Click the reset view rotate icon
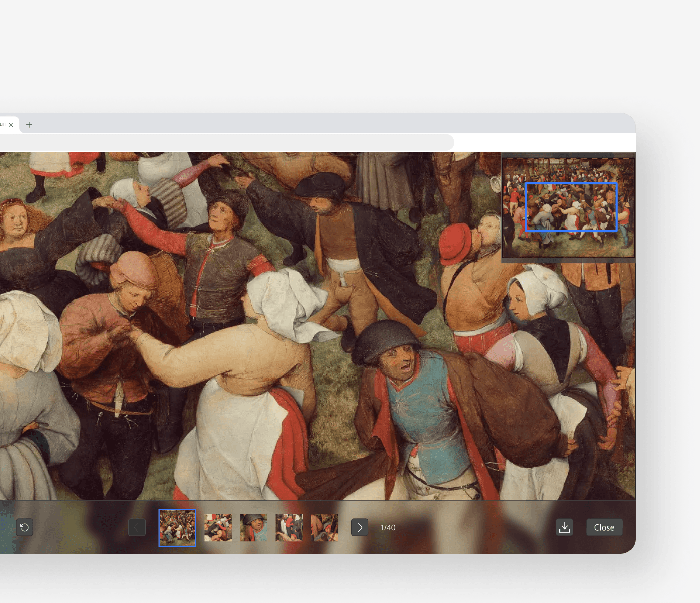The width and height of the screenshot is (700, 603). [x=24, y=527]
